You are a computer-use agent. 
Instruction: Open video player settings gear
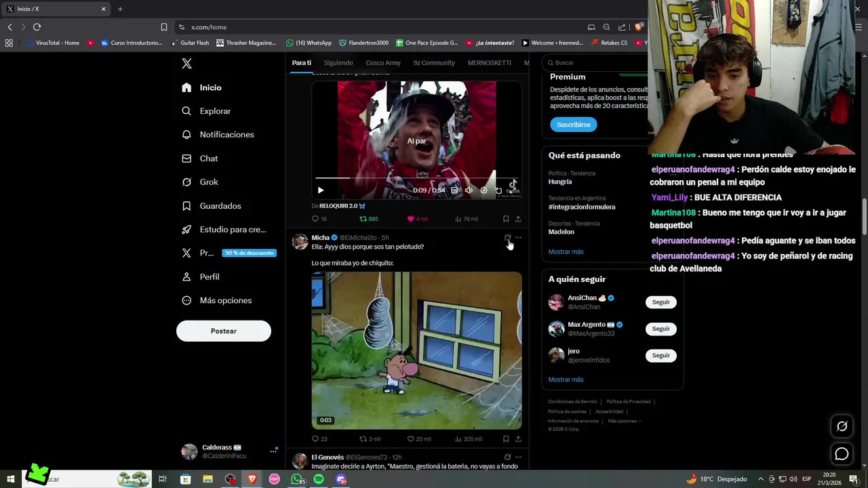[484, 190]
